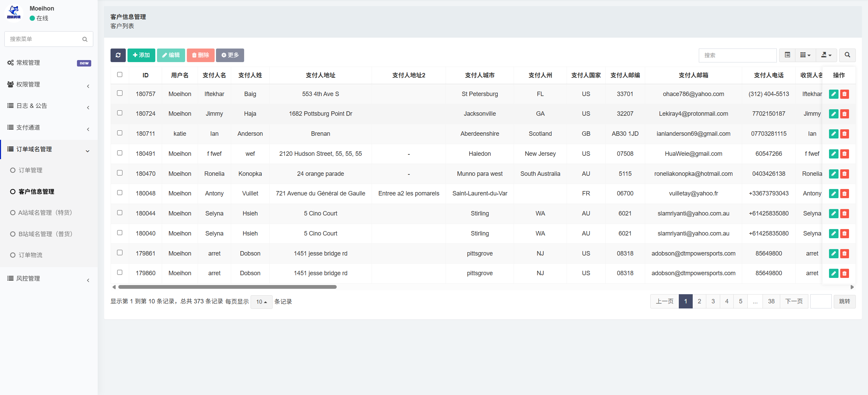Screen dimensions: 868x395
Task: Click the magnifier search icon beside export
Action: pos(847,55)
